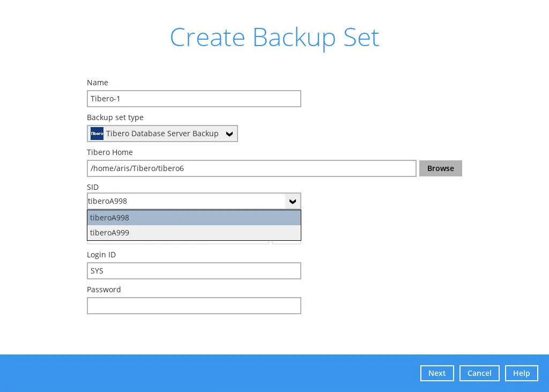Open the SID dropdown arrow
Viewport: 549px width, 392px height.
point(293,202)
